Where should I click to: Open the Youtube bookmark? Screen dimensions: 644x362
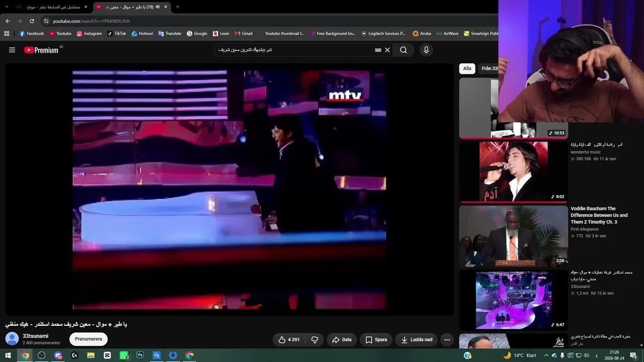point(60,34)
